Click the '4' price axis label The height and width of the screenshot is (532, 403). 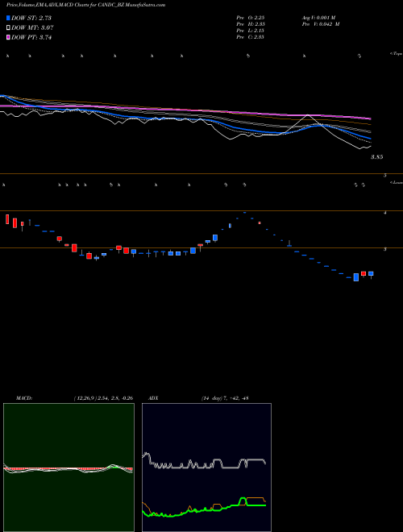385,213
